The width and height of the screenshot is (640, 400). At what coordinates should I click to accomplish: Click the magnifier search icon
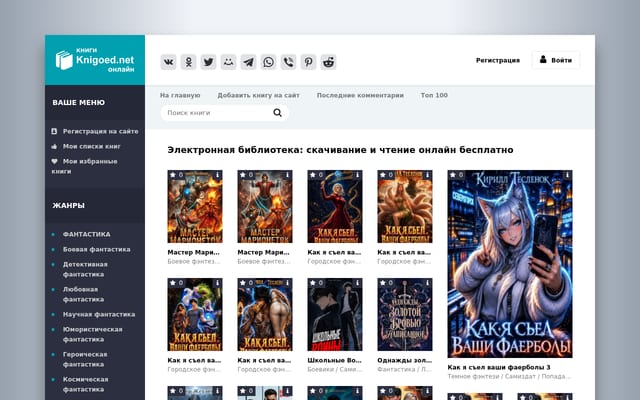(278, 113)
